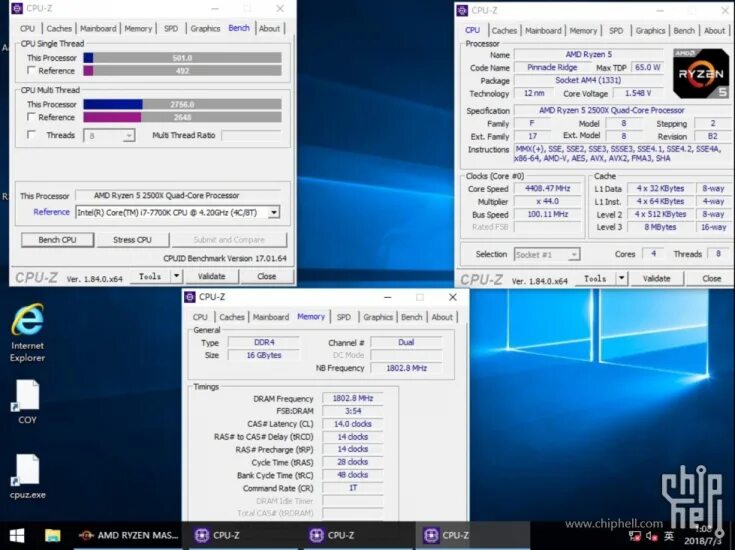Enable the Single Thread Reference checkbox

pos(31,70)
